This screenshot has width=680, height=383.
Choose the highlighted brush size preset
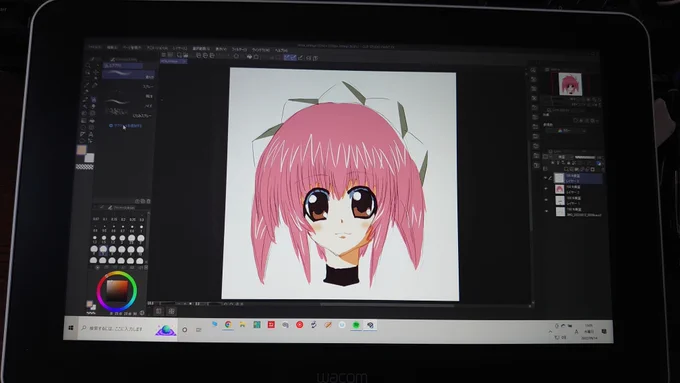(x=103, y=249)
